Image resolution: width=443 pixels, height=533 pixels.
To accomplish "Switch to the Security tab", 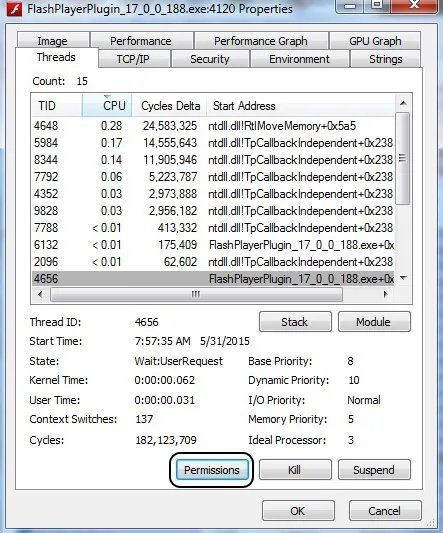I will (x=210, y=59).
